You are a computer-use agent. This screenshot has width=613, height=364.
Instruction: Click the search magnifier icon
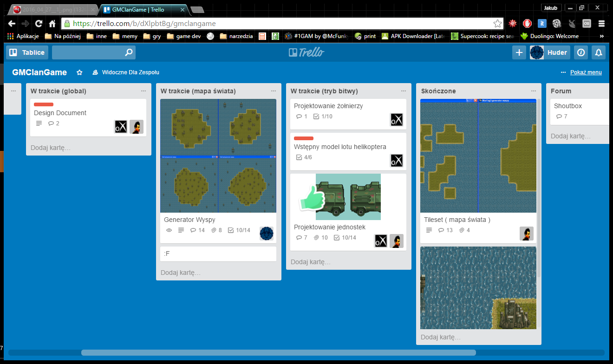[129, 52]
